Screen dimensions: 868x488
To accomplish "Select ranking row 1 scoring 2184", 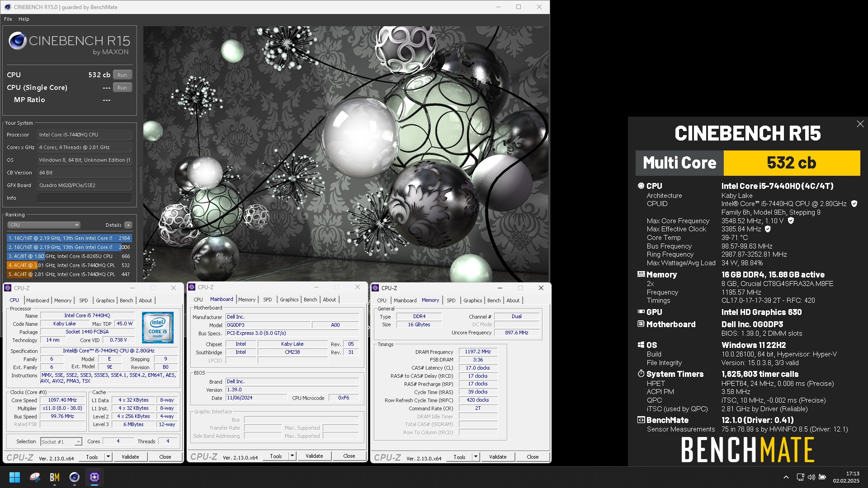I will 69,238.
